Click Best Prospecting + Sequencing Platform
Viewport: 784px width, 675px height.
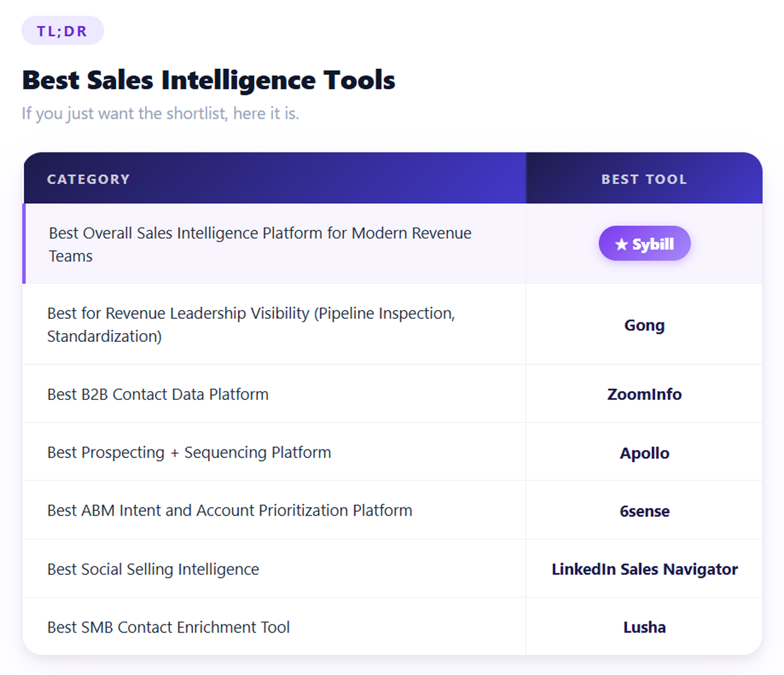point(189,452)
